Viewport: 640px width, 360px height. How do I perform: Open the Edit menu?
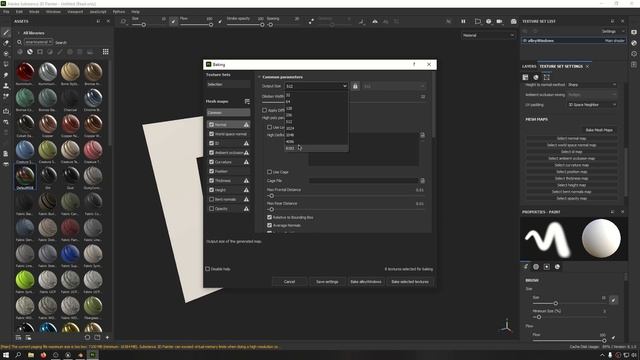click(x=19, y=12)
